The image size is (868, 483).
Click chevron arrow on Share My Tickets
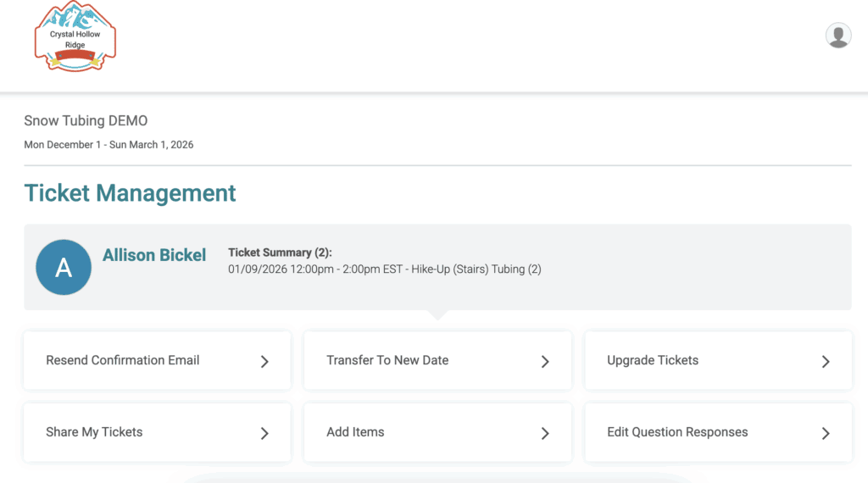(264, 433)
